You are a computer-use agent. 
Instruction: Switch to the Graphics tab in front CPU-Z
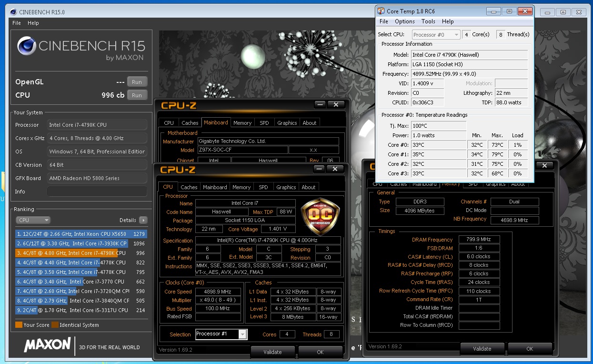[x=286, y=187]
